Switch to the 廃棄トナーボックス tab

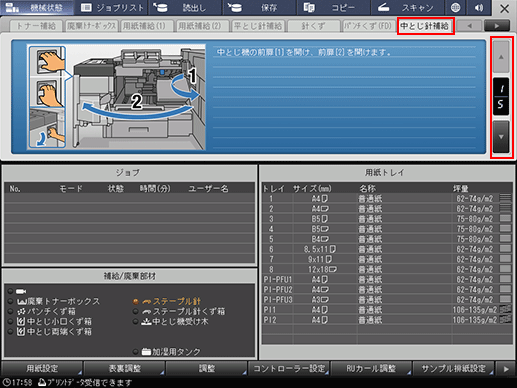coord(91,26)
